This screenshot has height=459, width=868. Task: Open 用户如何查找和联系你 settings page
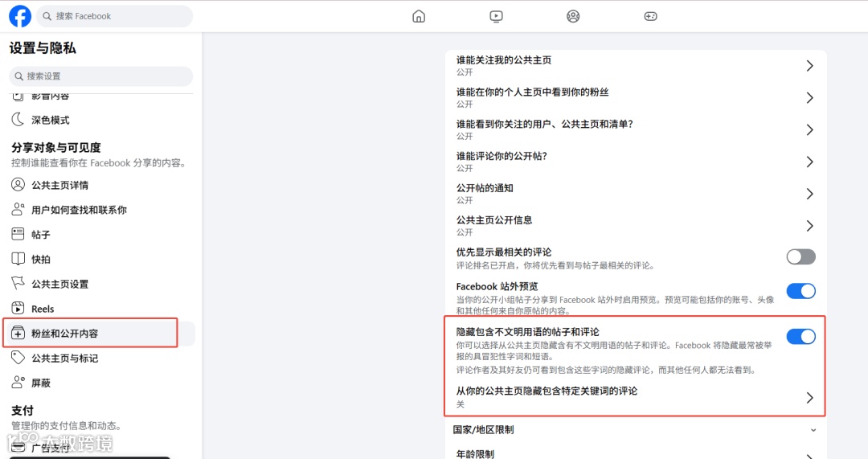pos(79,210)
